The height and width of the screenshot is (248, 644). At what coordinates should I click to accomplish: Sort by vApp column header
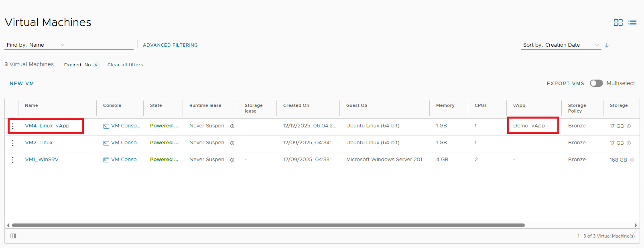[519, 105]
